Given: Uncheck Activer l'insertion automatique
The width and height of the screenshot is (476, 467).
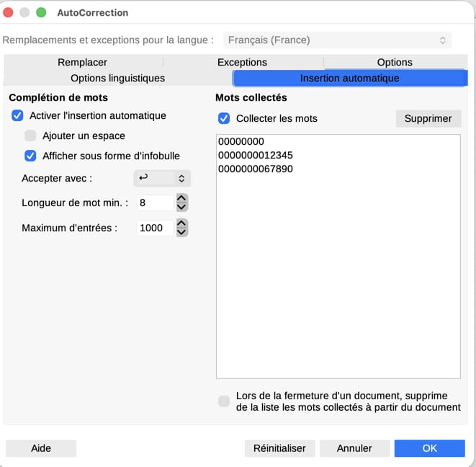Looking at the screenshot, I should click(17, 116).
